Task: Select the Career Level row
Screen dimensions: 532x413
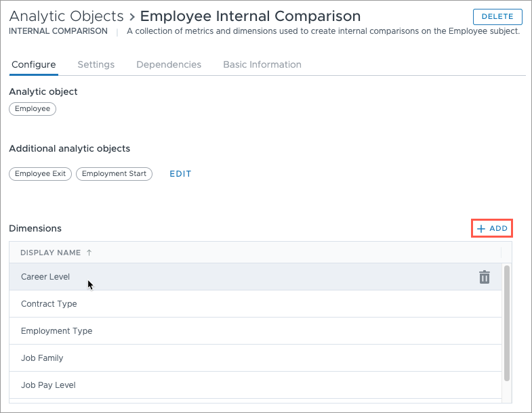Action: point(255,277)
